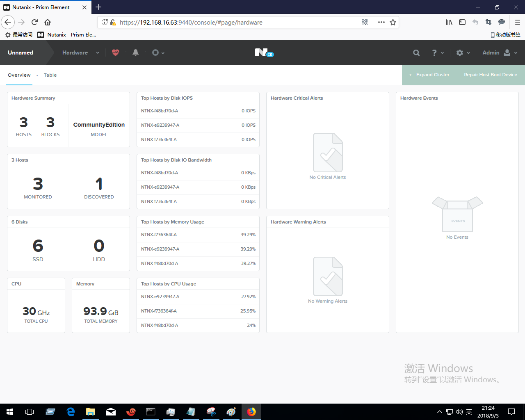525x420 pixels.
Task: Switch to the Table tab
Action: tap(50, 75)
